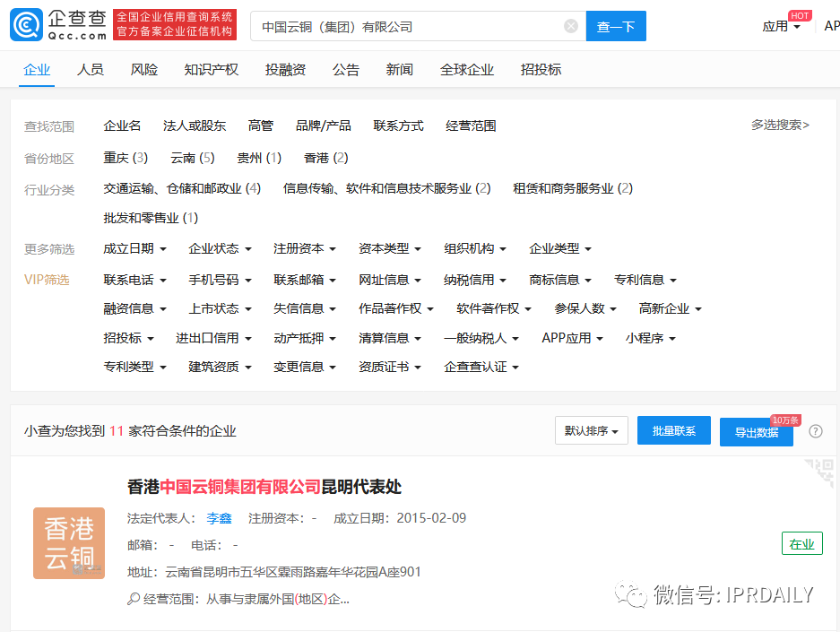Click the 查一下 search button

616,26
